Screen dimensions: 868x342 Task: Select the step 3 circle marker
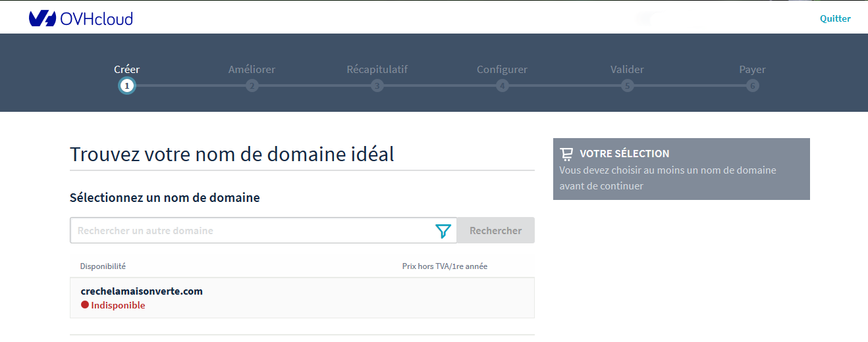click(377, 85)
